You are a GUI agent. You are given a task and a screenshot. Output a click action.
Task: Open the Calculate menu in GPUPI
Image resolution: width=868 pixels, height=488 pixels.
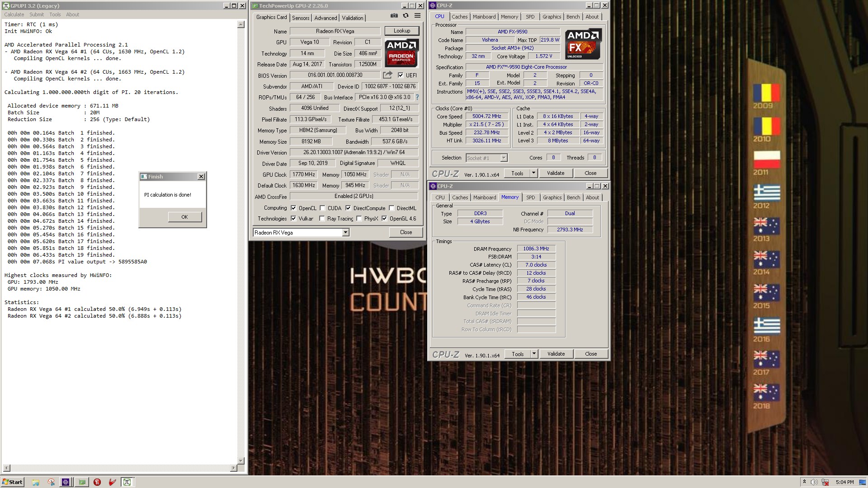point(14,14)
